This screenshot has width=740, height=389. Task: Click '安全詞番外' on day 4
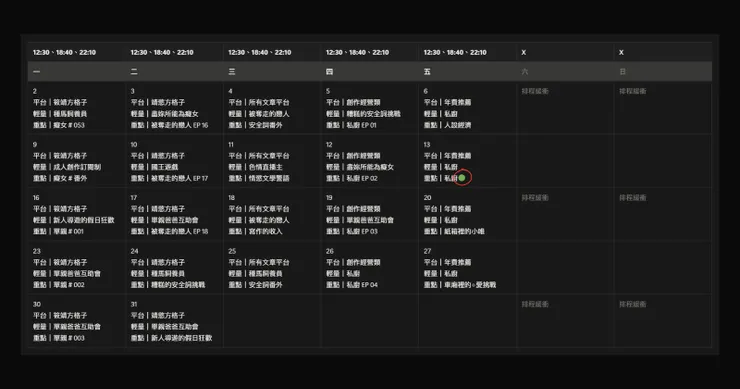click(265, 125)
